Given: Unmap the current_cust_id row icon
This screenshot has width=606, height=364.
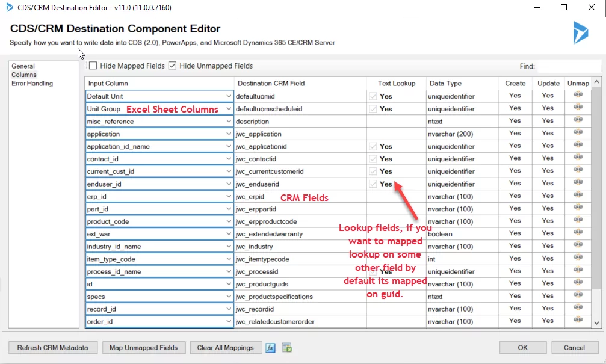Looking at the screenshot, I should [x=578, y=170].
